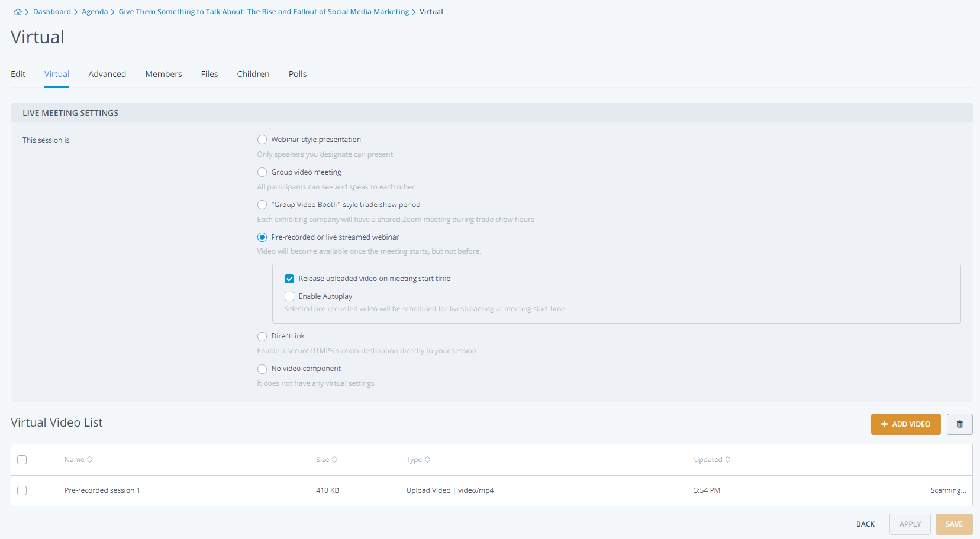Sort the list by Size sort arrows

click(x=334, y=460)
